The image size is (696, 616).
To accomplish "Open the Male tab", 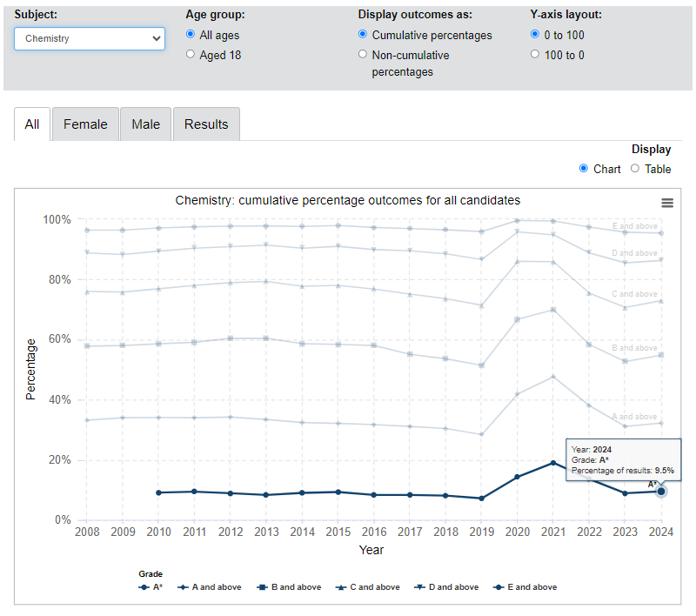I will coord(145,124).
